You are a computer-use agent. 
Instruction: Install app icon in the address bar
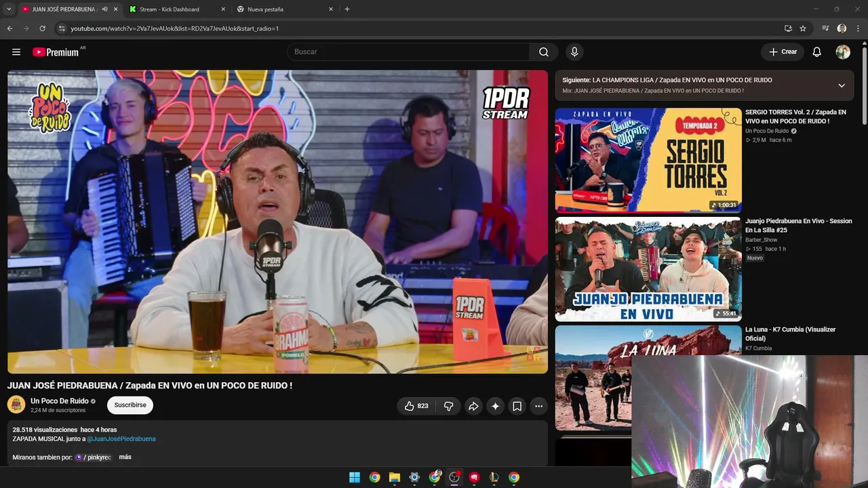tap(788, 28)
